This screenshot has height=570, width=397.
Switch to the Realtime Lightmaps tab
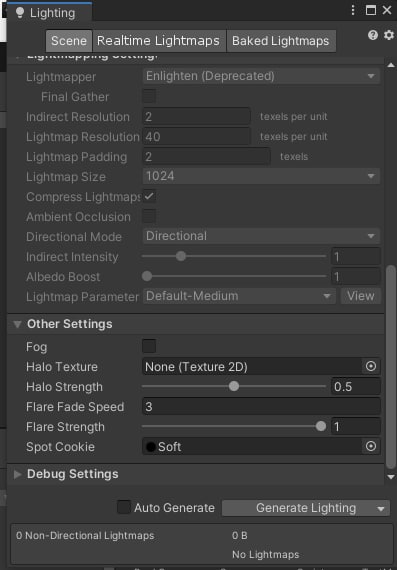159,41
